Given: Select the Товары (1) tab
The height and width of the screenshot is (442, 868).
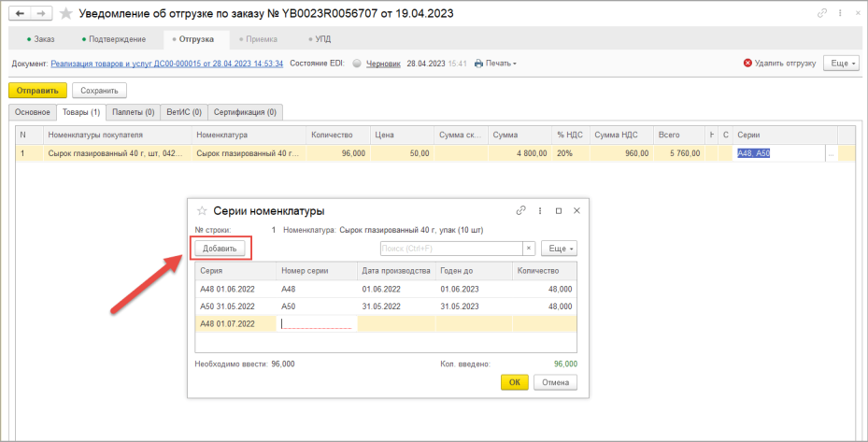Looking at the screenshot, I should 81,112.
